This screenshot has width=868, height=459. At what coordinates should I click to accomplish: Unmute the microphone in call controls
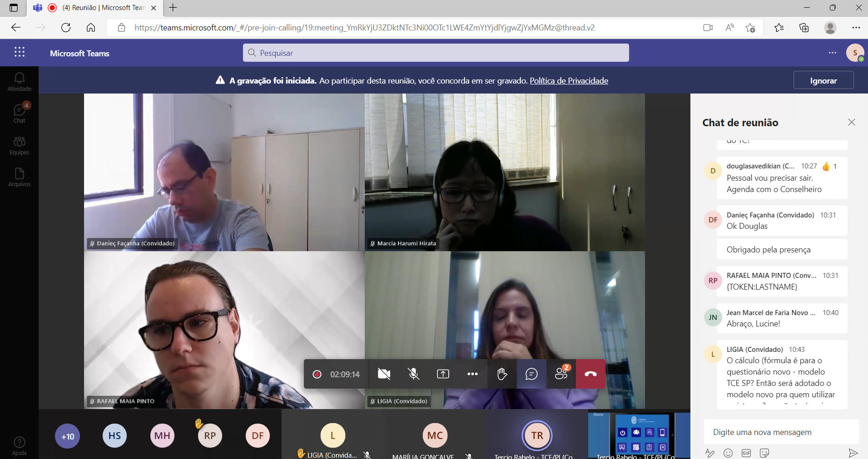click(413, 374)
